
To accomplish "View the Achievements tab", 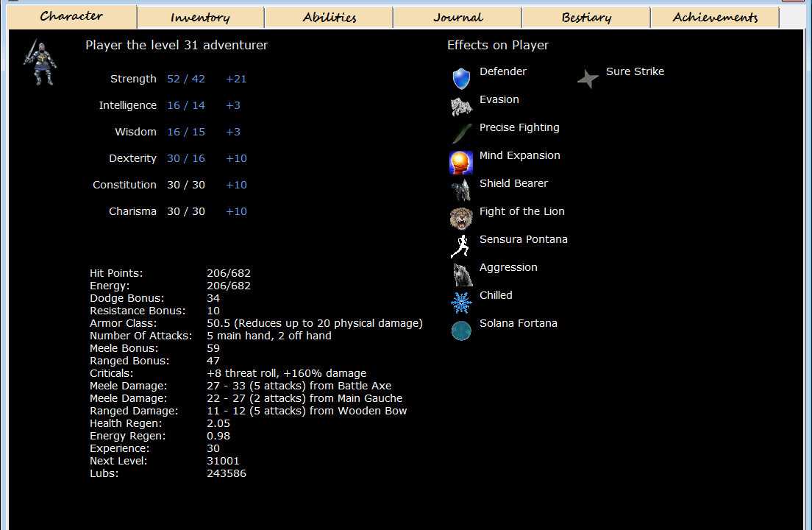I will pyautogui.click(x=715, y=18).
